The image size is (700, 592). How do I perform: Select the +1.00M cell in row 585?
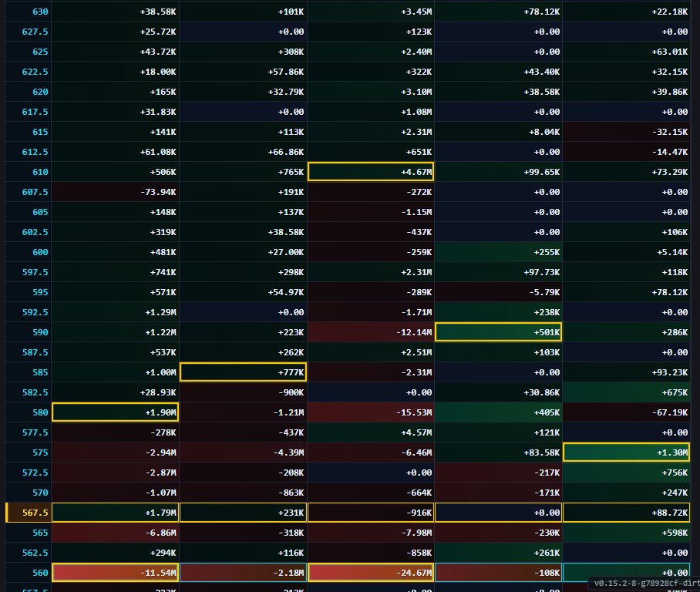(115, 372)
